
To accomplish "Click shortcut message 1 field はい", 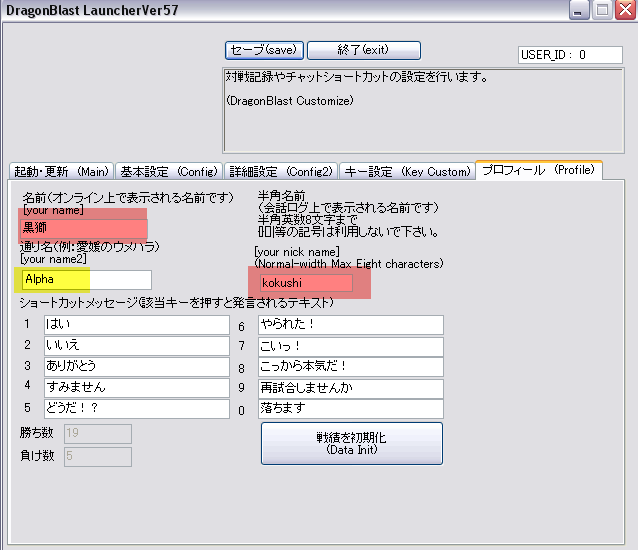I will (x=137, y=325).
